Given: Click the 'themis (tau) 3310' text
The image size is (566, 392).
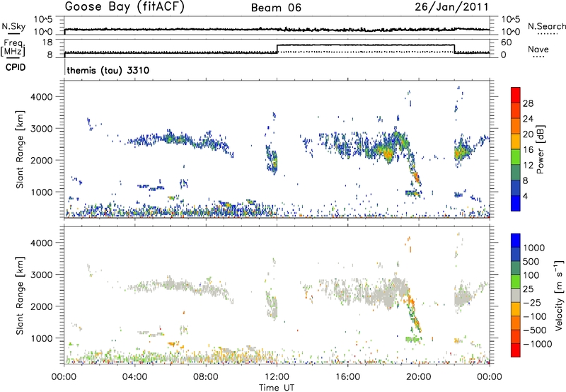Looking at the screenshot, I should [x=108, y=70].
